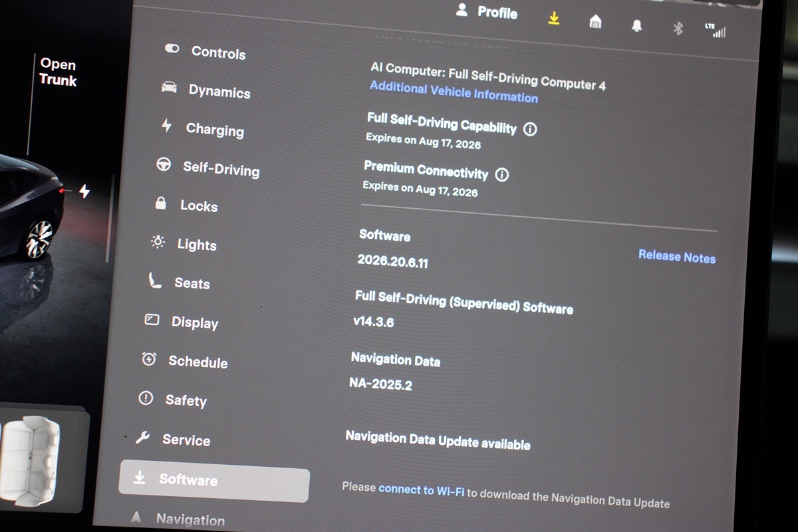Tap the Profile person icon

462,9
